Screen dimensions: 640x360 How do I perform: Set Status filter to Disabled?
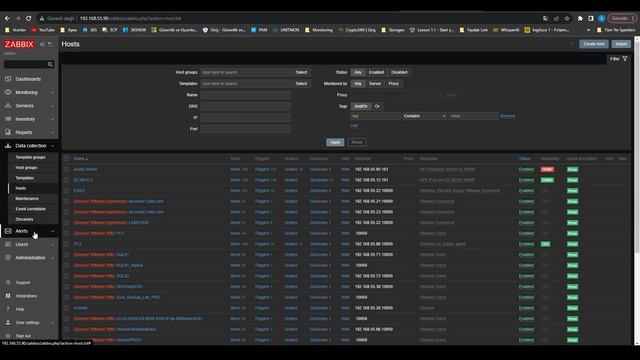(x=399, y=72)
